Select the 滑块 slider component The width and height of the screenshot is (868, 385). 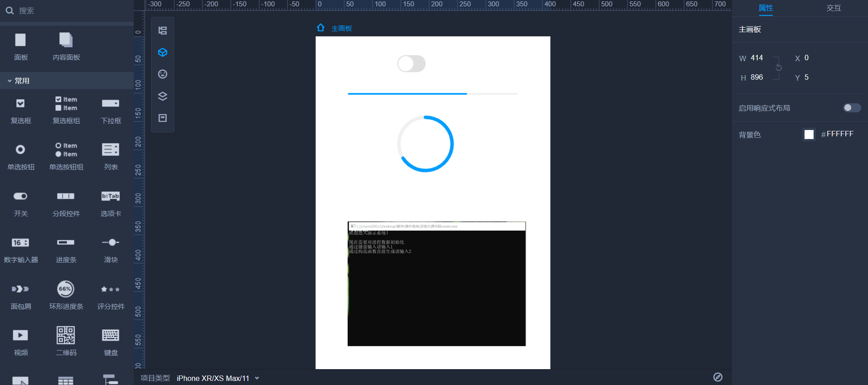pos(111,250)
